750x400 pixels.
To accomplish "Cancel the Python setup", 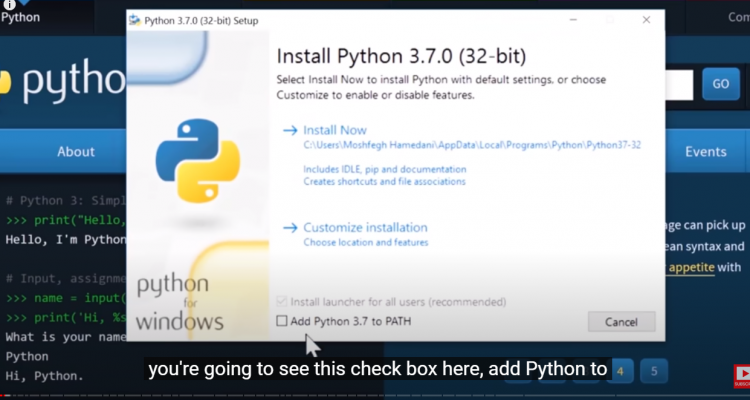I will click(x=621, y=322).
